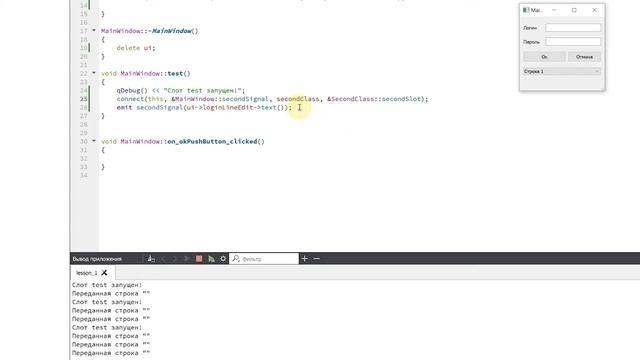Click the Логин input field
640x360 pixels.
[x=573, y=28]
